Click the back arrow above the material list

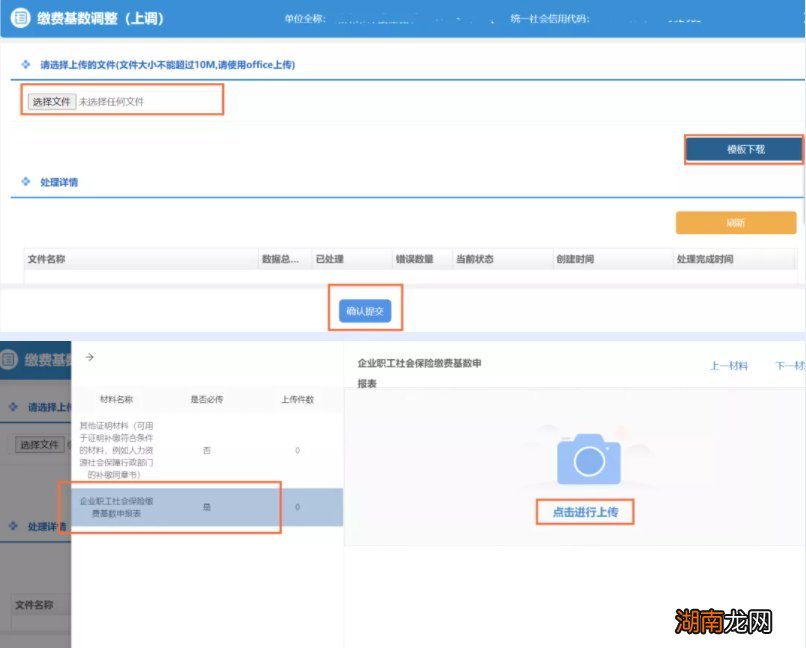[x=91, y=355]
